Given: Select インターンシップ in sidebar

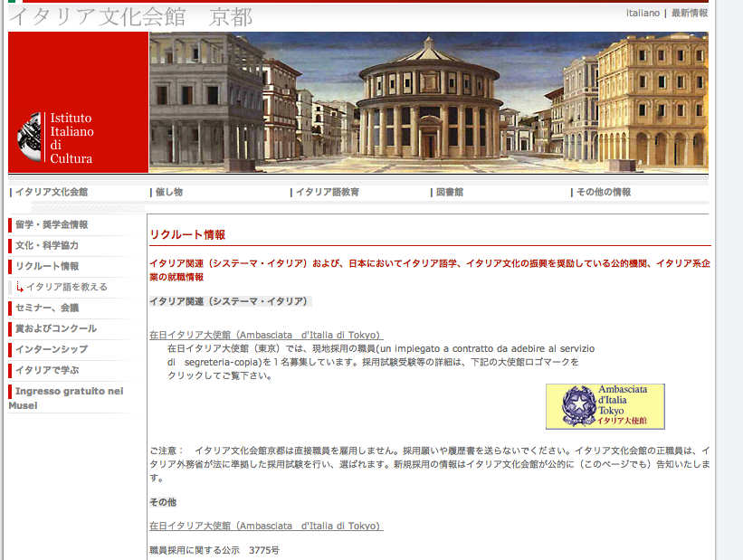Looking at the screenshot, I should point(52,349).
